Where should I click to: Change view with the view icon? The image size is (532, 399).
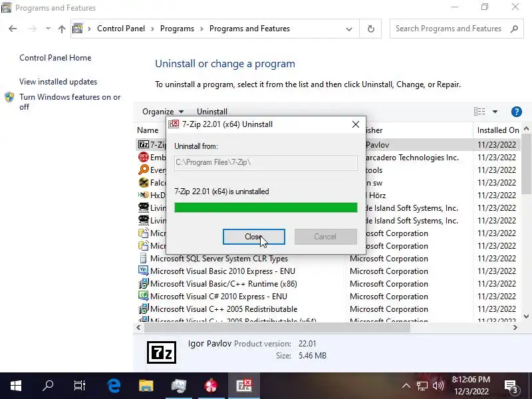point(479,112)
